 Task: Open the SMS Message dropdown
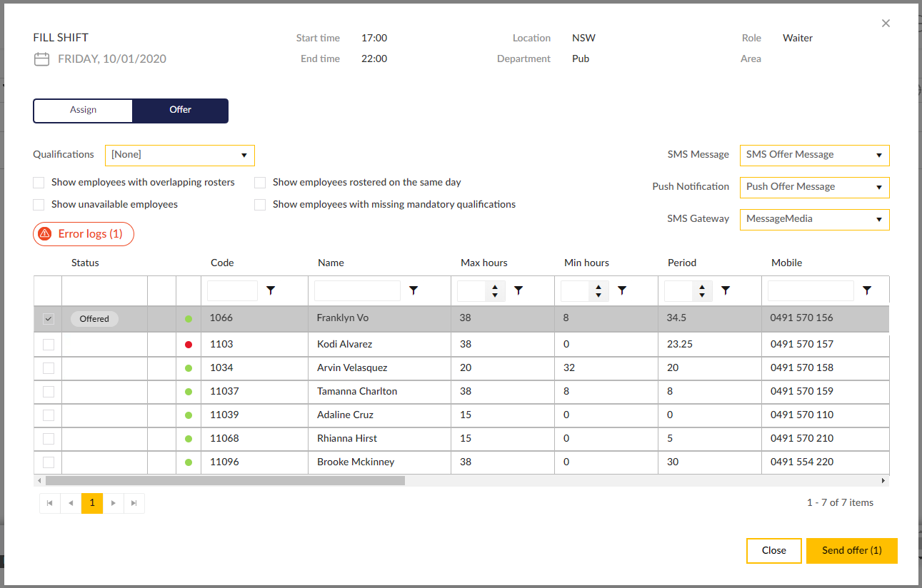click(815, 155)
